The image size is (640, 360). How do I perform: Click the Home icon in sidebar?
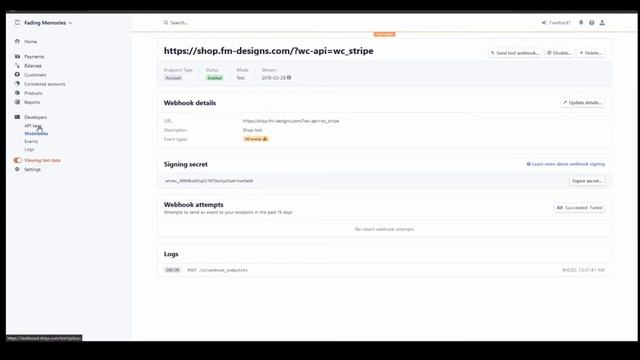(17, 41)
